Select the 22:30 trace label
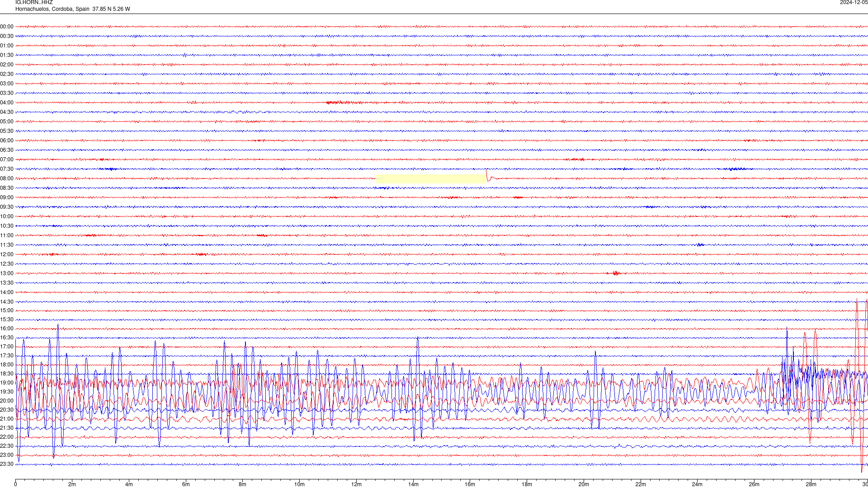This screenshot has height=488, width=868. pos(7,446)
